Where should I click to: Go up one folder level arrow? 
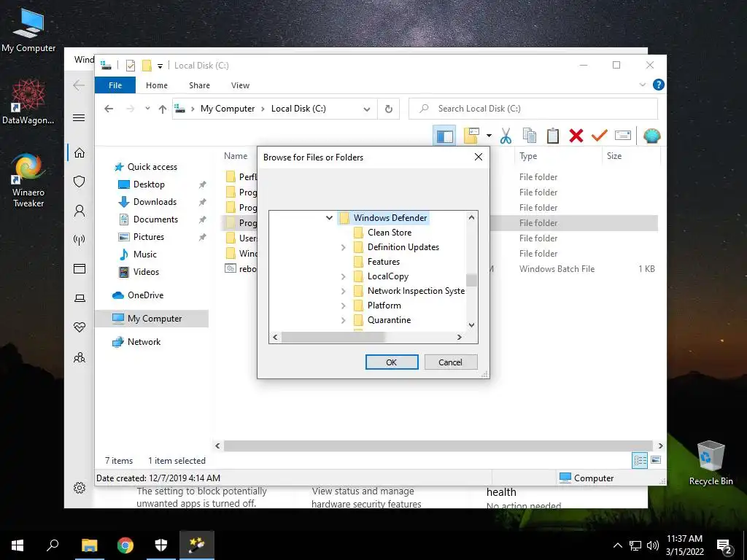coord(163,109)
